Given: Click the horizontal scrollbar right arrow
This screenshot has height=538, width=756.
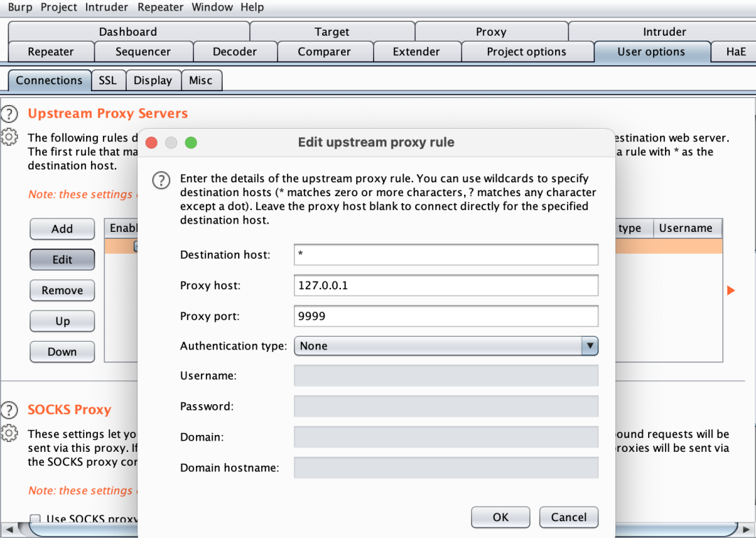Looking at the screenshot, I should coord(746,529).
